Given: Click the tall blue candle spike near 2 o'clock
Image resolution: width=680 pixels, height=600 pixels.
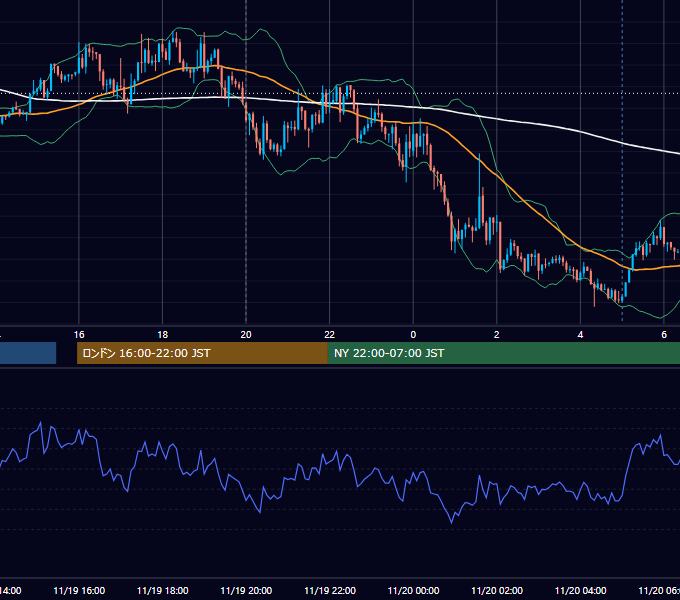Looking at the screenshot, I should click(x=480, y=191).
